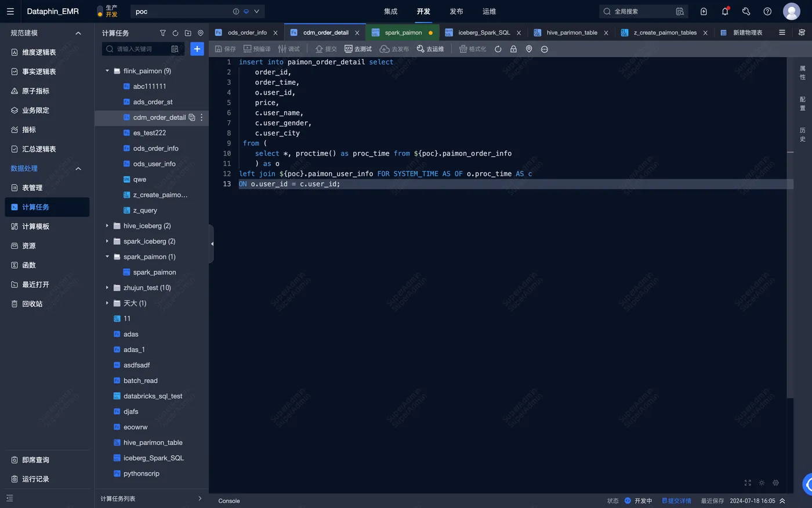Switch to 集成 top menu

(x=390, y=12)
